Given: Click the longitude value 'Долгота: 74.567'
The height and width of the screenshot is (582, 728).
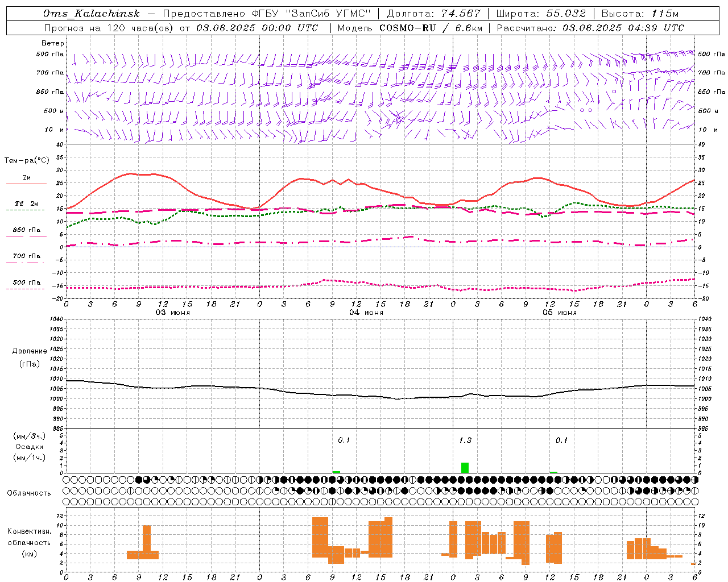Looking at the screenshot, I should click(435, 14).
